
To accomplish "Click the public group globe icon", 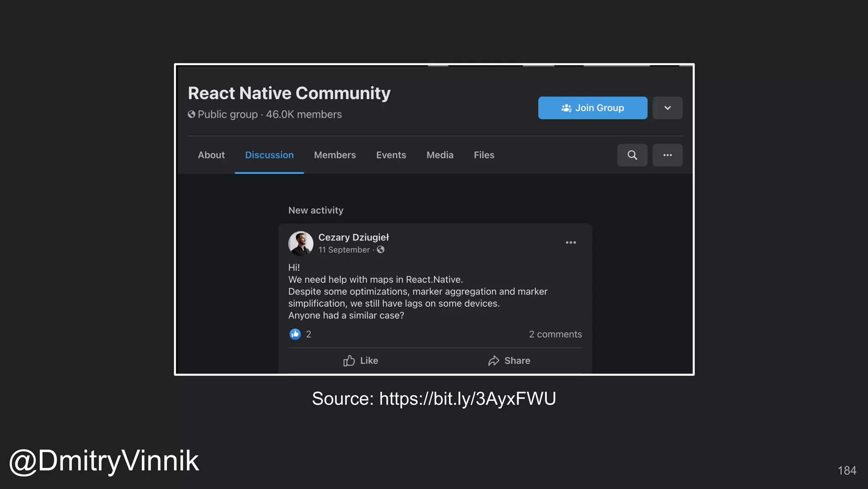I will click(192, 115).
